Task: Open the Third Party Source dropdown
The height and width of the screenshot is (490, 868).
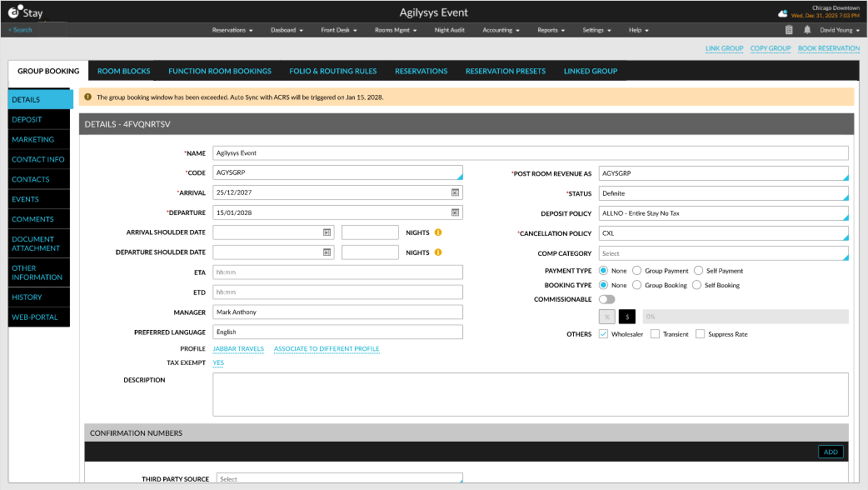Action: [x=337, y=477]
